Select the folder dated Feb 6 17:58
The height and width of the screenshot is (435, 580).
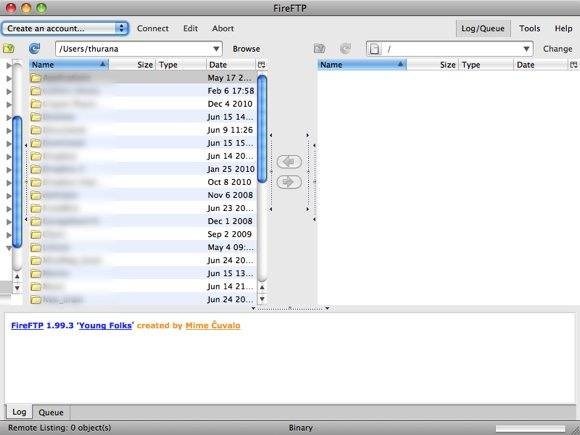(142, 91)
